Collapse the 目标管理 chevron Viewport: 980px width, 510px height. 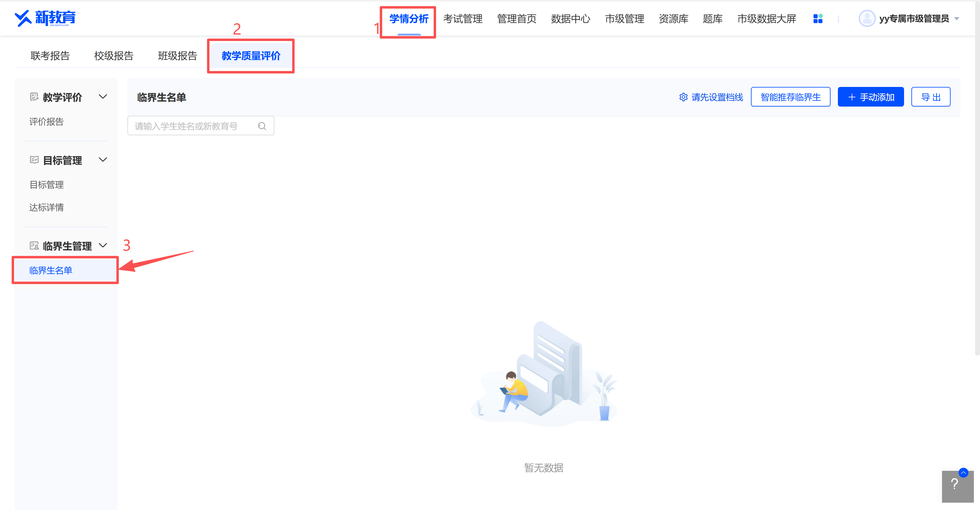(103, 160)
